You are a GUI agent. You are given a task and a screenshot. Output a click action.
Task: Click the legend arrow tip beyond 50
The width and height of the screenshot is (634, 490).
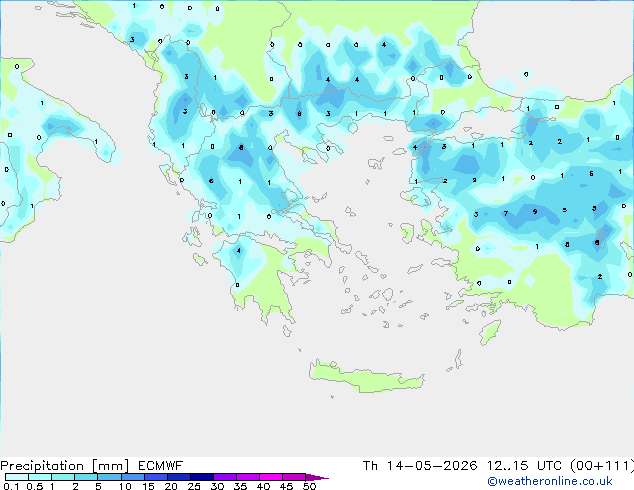(x=317, y=477)
